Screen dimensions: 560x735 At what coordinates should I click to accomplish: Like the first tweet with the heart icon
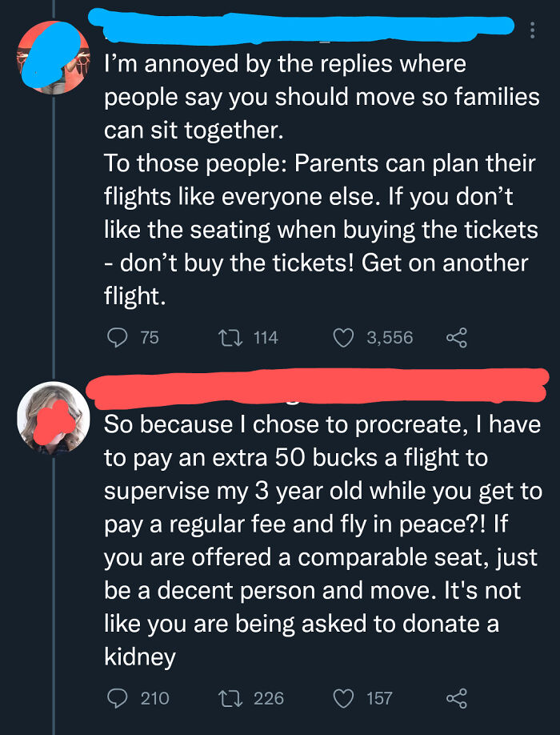tap(345, 338)
